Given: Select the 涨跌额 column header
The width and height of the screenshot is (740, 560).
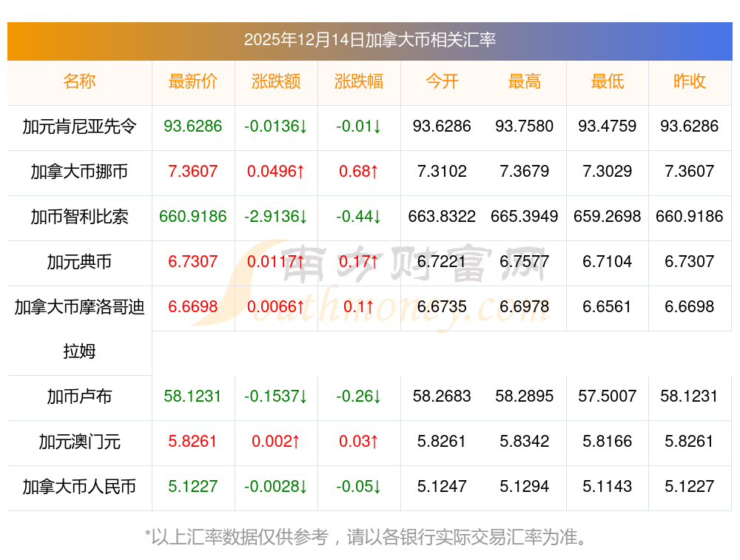Looking at the screenshot, I should pos(276,82).
